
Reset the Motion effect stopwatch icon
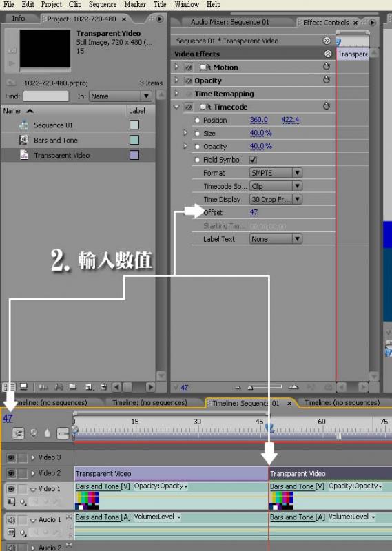click(327, 66)
